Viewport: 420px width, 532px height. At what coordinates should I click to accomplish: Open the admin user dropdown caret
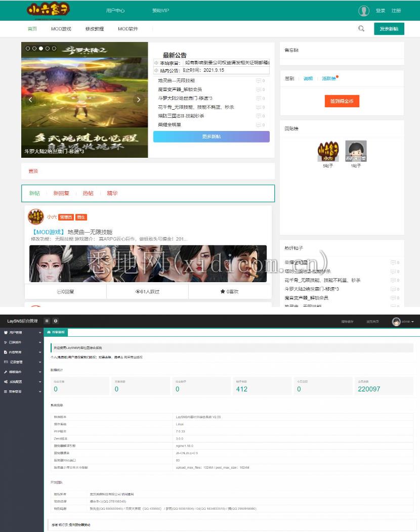412,322
